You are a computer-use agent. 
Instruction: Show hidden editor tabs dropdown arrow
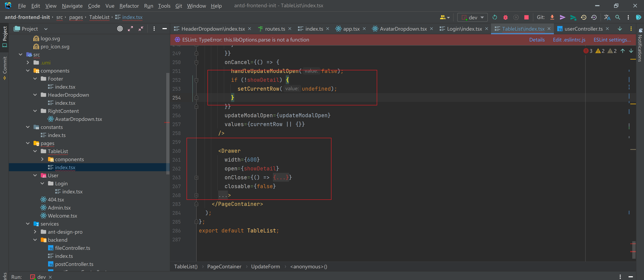[x=619, y=29]
